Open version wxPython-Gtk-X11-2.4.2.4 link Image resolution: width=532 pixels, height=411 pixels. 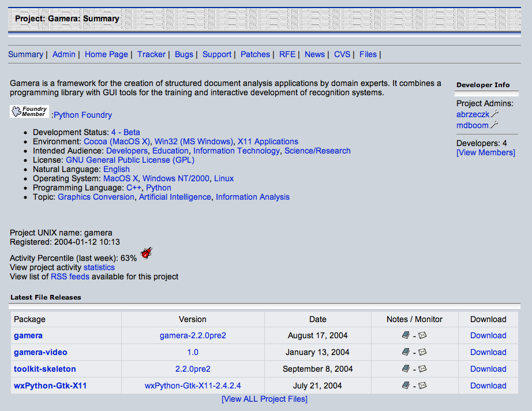[193, 386]
